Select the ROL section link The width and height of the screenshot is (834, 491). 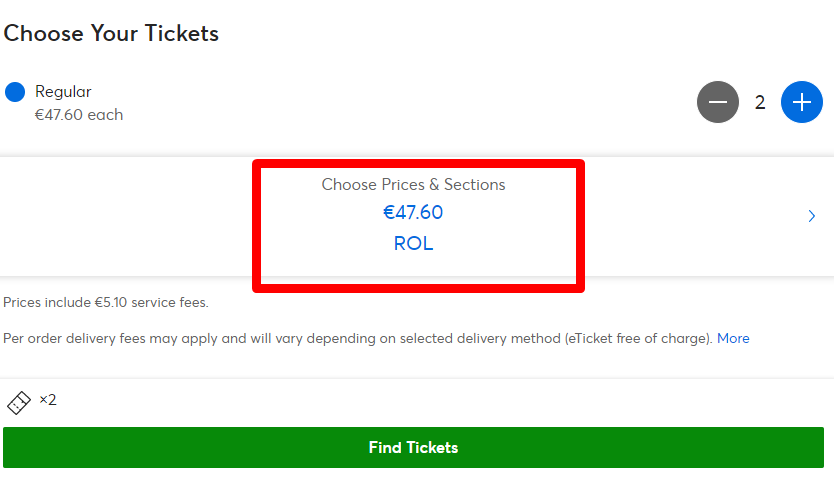pos(413,244)
